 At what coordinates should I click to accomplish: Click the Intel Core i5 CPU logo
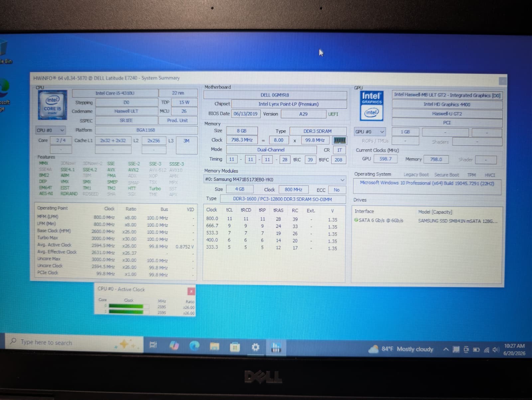[x=53, y=105]
